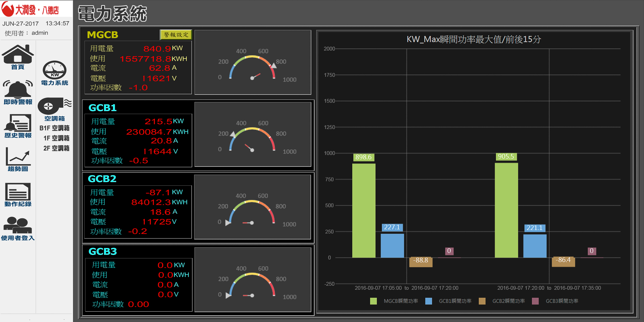Select the 電力系統 KW meter icon
Screen dimensions: 644x322
[x=55, y=70]
